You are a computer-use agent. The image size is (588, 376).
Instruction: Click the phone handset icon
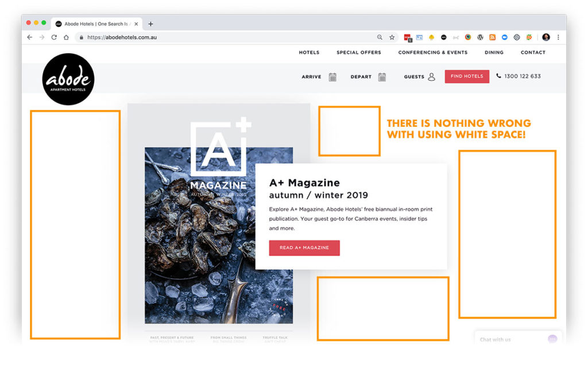[x=498, y=76]
